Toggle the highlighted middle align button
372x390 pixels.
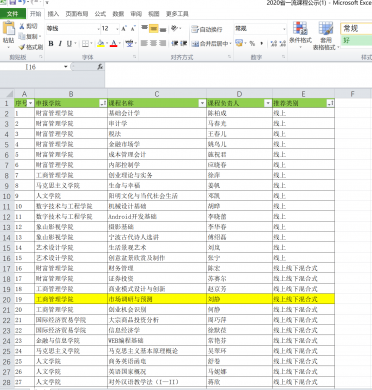coord(153,29)
